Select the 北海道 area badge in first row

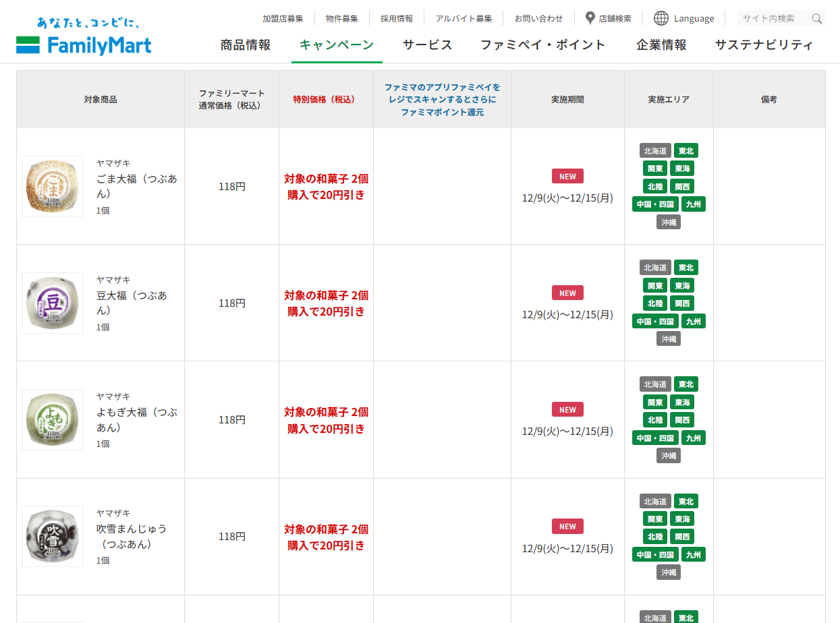coord(654,150)
